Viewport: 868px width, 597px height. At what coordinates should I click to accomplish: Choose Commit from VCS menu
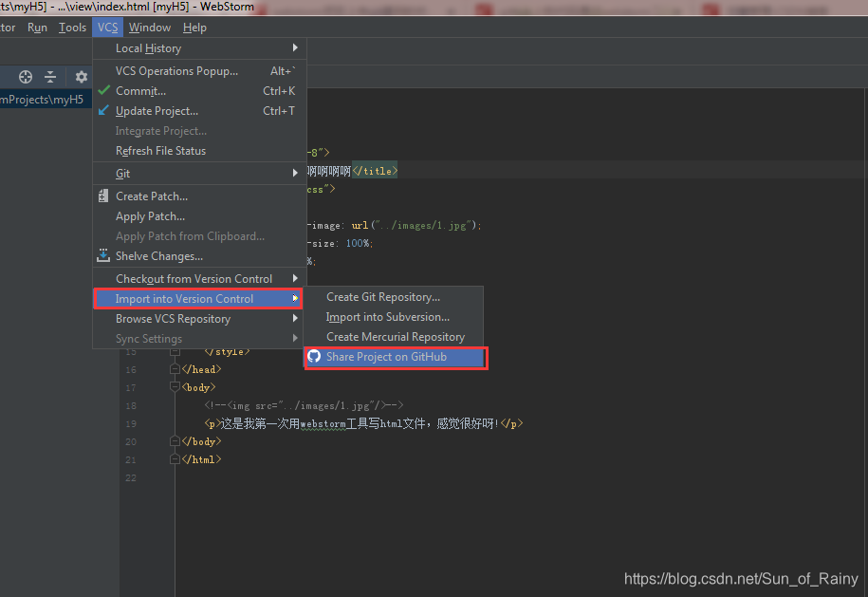[199, 91]
